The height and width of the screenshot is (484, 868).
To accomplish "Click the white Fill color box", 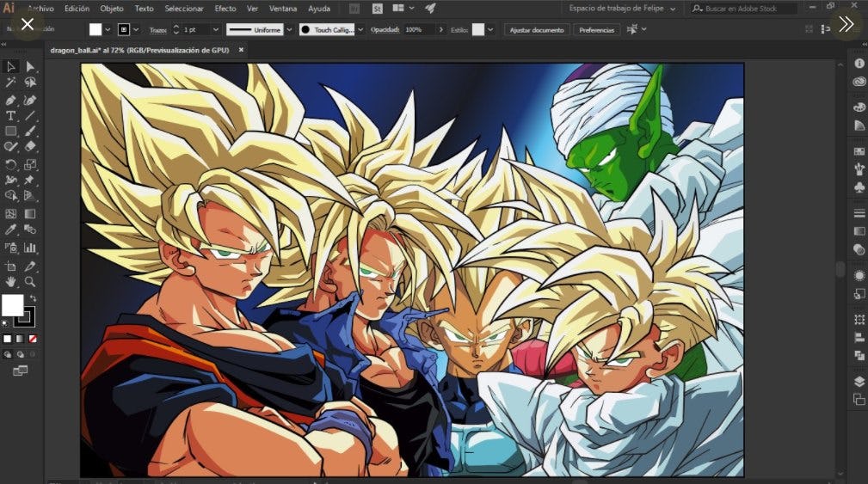I will coord(12,305).
